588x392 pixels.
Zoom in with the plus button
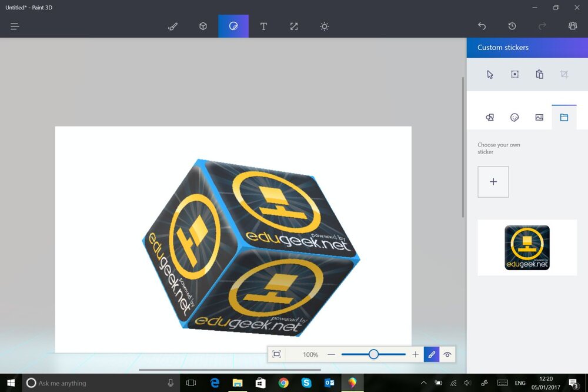416,354
